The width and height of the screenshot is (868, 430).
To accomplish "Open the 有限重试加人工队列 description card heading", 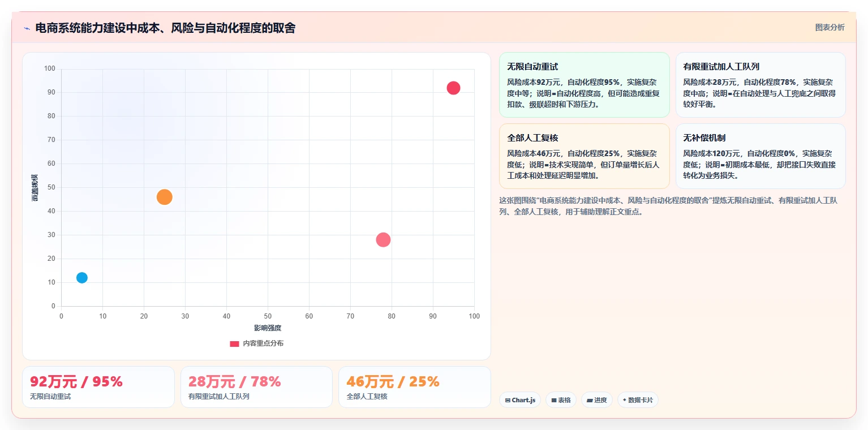I will click(x=721, y=67).
